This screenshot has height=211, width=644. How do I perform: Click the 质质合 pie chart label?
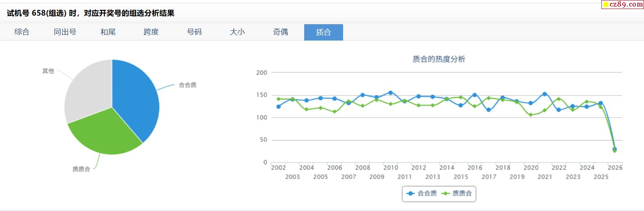[x=81, y=169]
